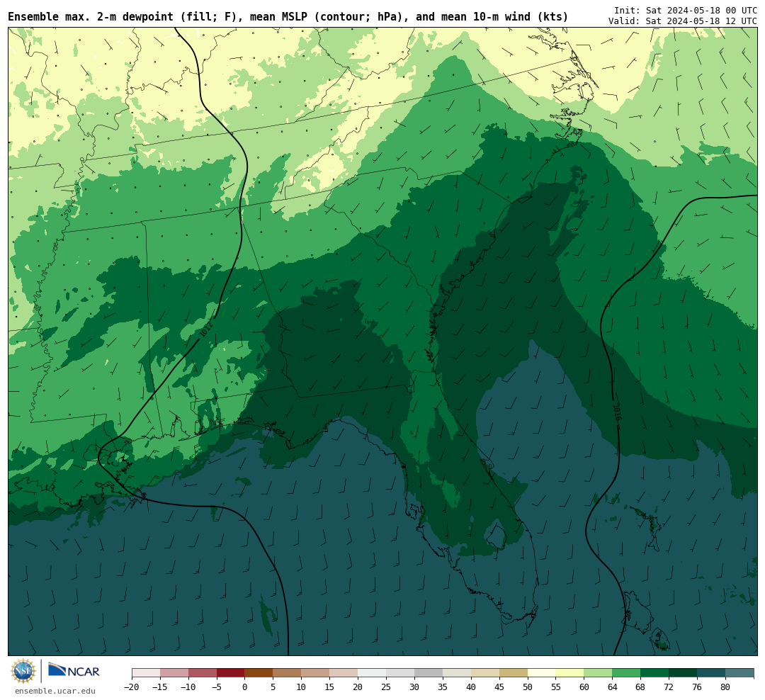Click the NSF logo icon

[x=23, y=671]
